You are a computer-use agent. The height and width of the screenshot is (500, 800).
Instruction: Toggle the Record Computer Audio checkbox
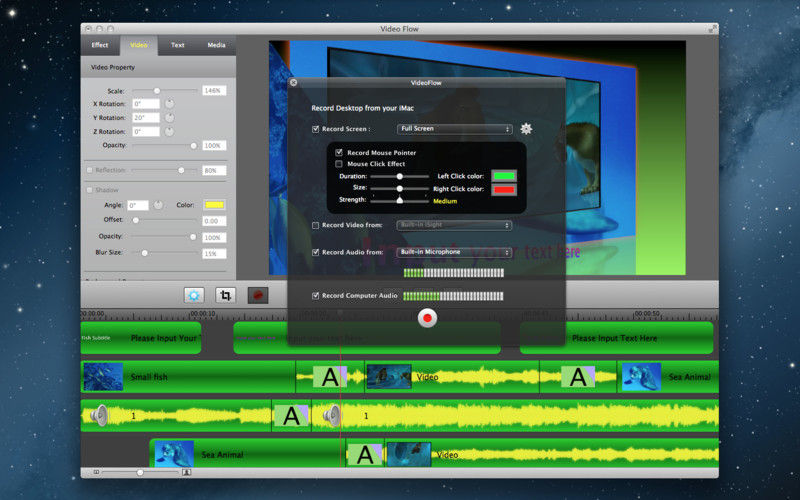[315, 295]
